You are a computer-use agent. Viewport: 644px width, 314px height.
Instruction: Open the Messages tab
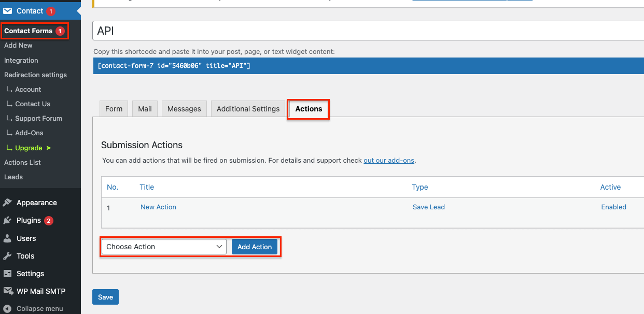coord(184,109)
